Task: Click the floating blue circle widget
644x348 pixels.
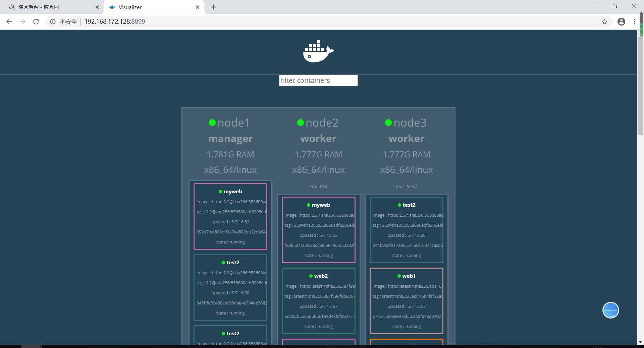Action: pyautogui.click(x=610, y=310)
